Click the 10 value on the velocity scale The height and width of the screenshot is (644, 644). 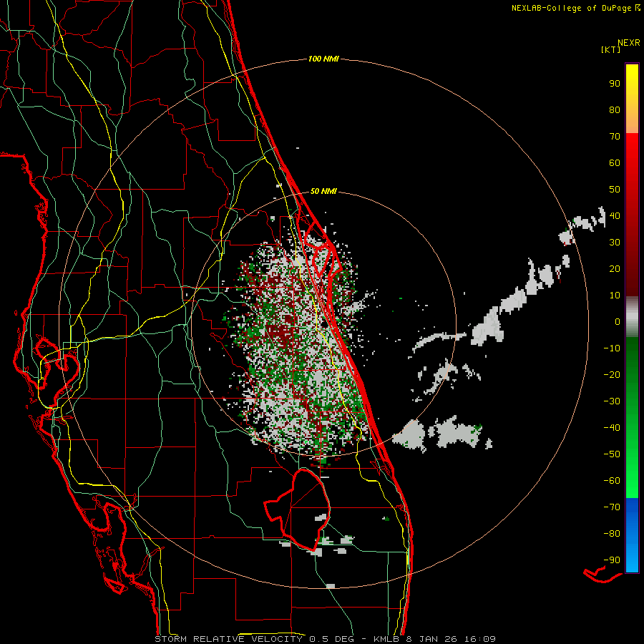pos(615,296)
